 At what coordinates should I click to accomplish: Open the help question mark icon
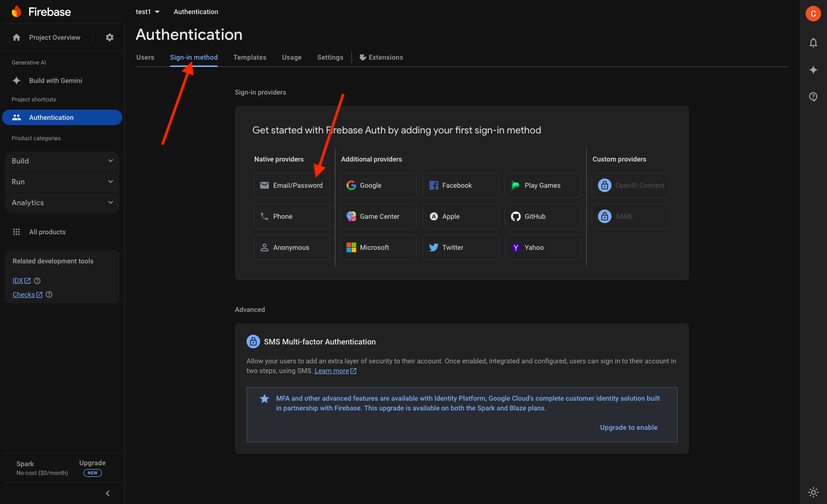813,97
